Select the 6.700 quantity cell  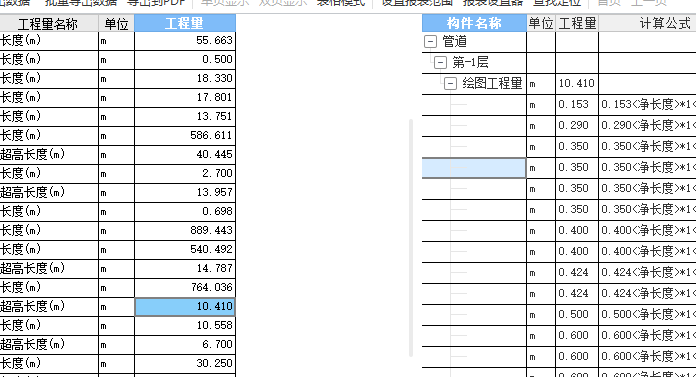[185, 344]
